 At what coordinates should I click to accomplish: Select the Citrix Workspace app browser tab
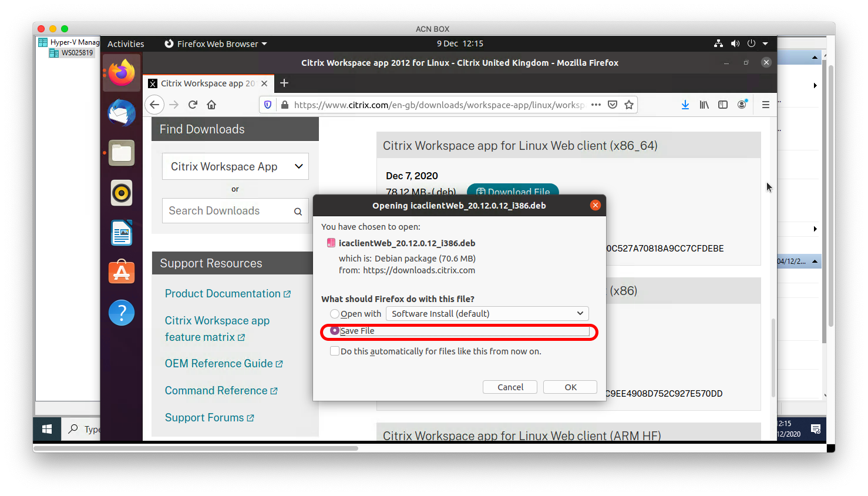(x=208, y=83)
